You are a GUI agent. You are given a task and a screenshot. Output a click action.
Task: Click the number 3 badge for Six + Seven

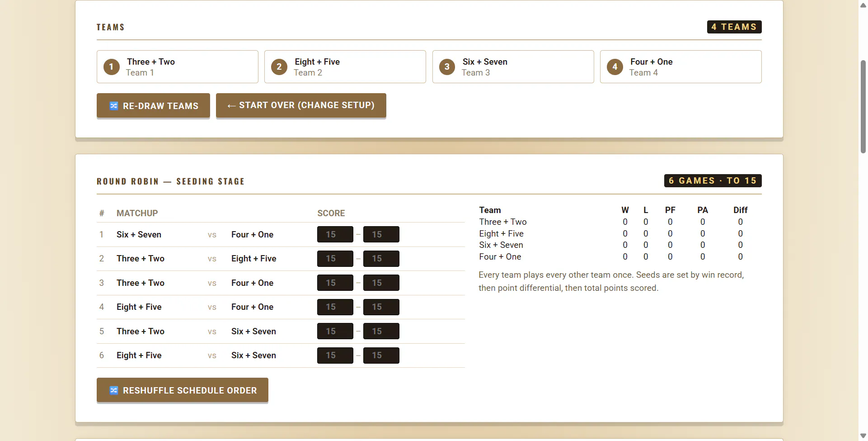[x=447, y=67]
